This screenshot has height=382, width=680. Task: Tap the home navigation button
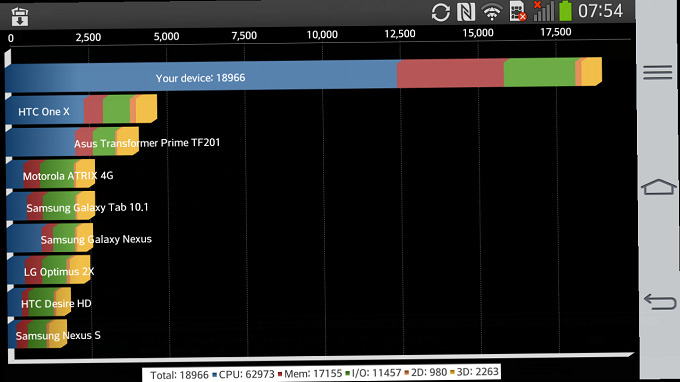coord(658,187)
